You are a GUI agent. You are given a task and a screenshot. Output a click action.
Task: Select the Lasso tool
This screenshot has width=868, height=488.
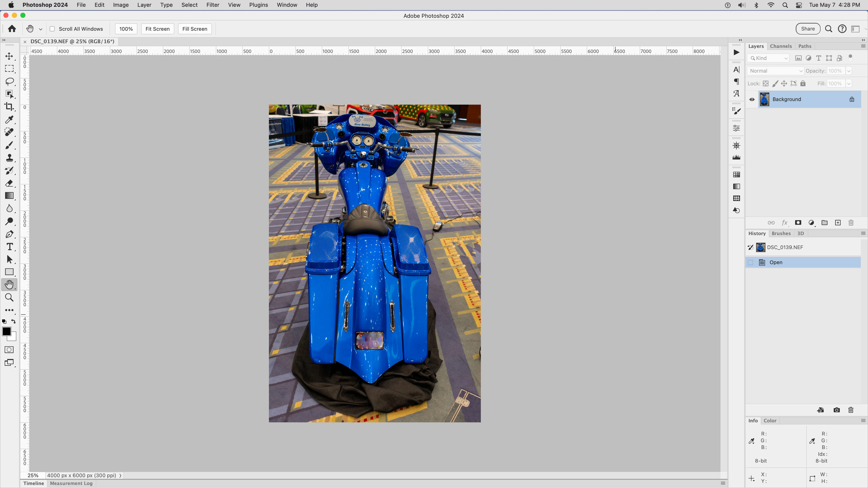tap(9, 82)
